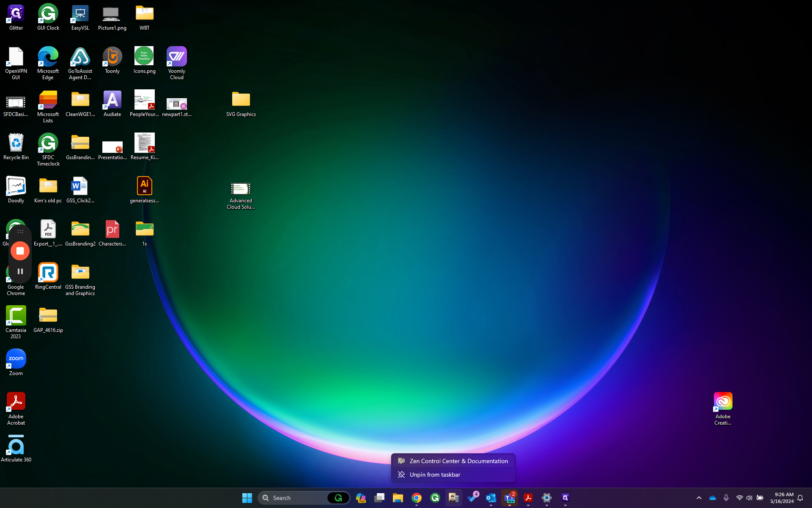Select the RingCentral desktop shortcut
Viewport: 812px width, 508px height.
click(x=48, y=276)
